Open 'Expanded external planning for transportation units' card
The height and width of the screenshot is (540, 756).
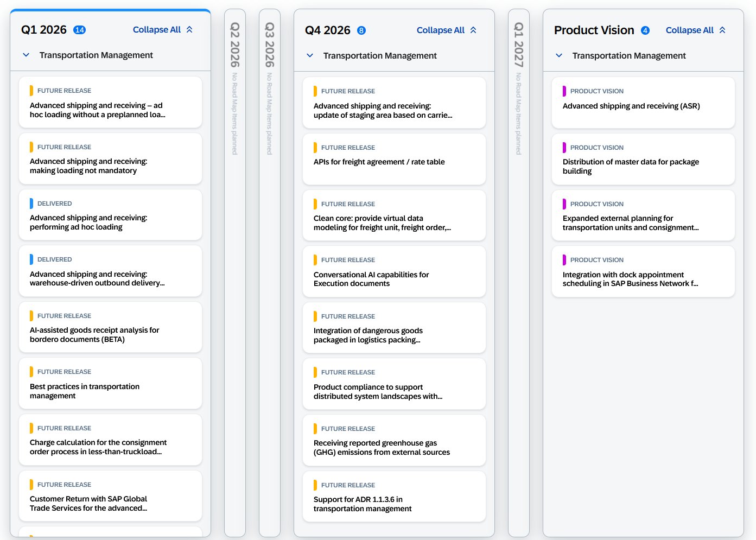(643, 215)
